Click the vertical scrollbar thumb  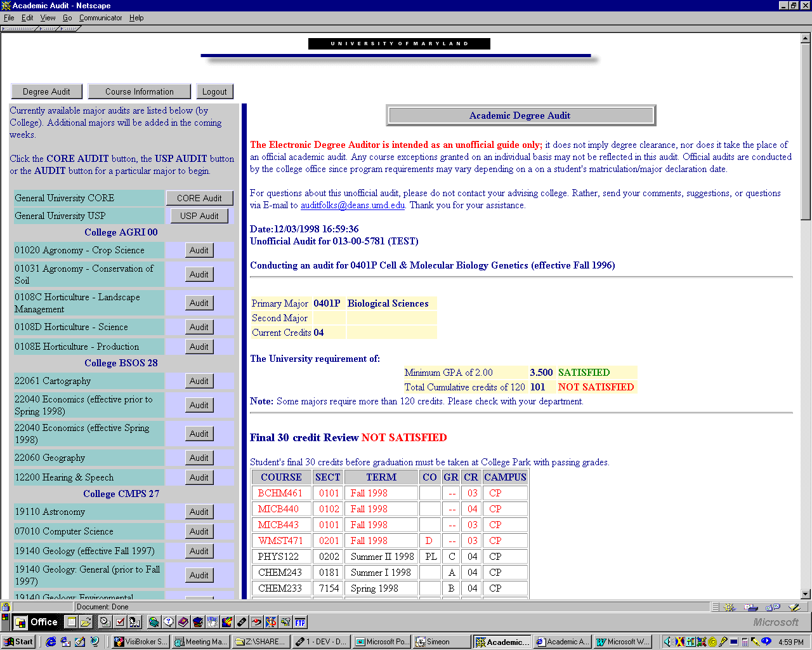tap(806, 131)
